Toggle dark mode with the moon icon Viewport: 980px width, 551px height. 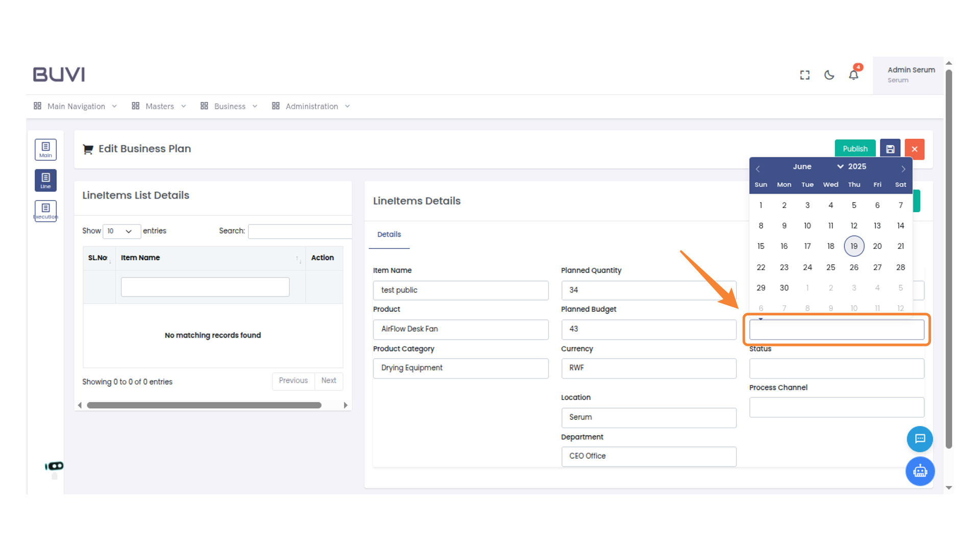828,74
